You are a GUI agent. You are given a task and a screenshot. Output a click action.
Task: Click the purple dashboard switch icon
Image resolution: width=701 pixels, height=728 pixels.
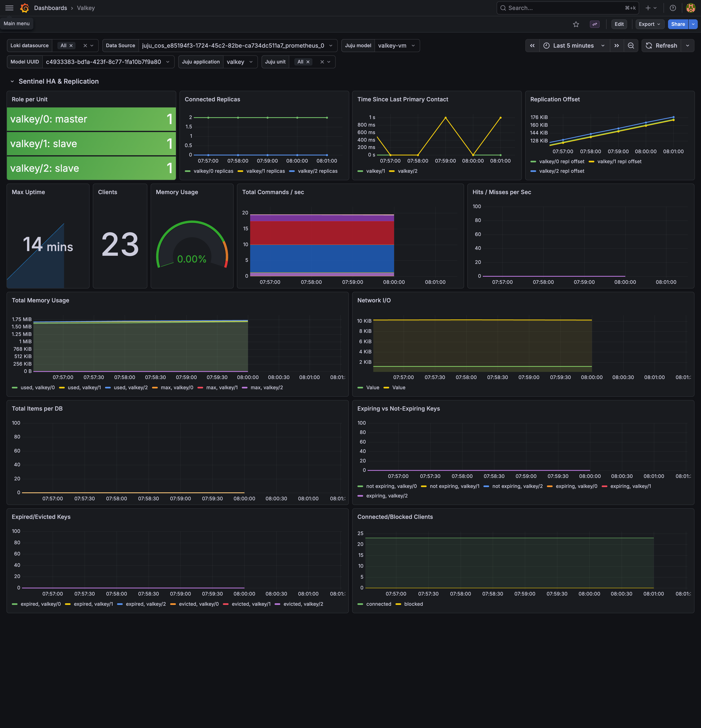click(x=594, y=24)
